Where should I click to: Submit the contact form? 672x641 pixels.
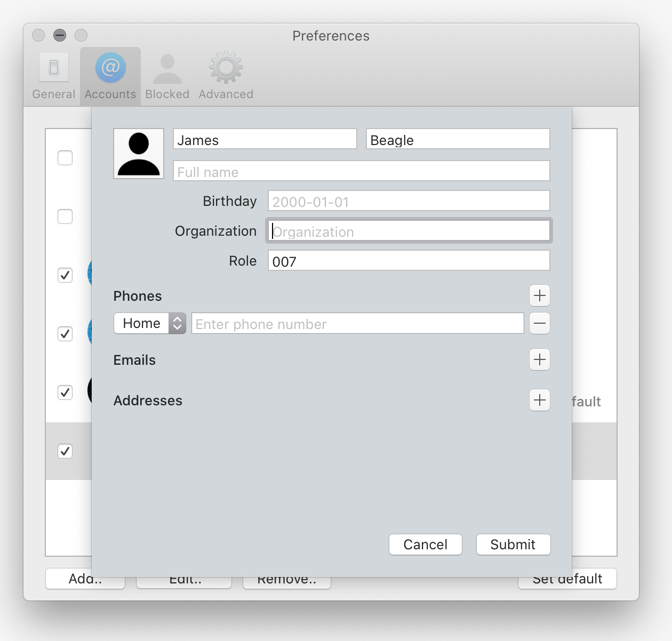coord(513,544)
